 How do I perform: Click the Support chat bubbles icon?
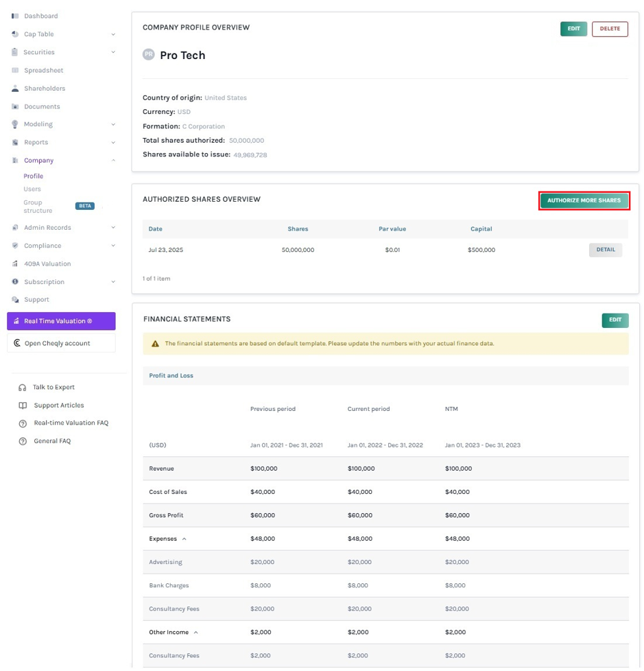(x=15, y=300)
